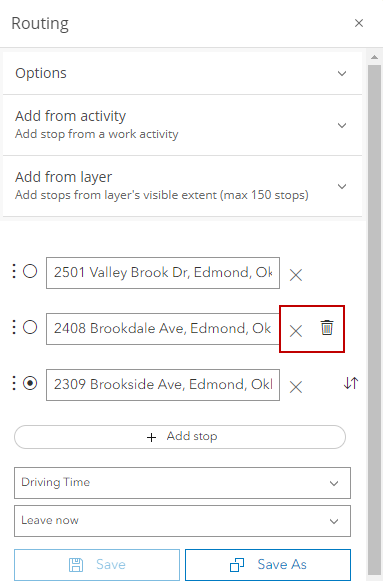Reverse stop order with swap arrows

coord(350,383)
